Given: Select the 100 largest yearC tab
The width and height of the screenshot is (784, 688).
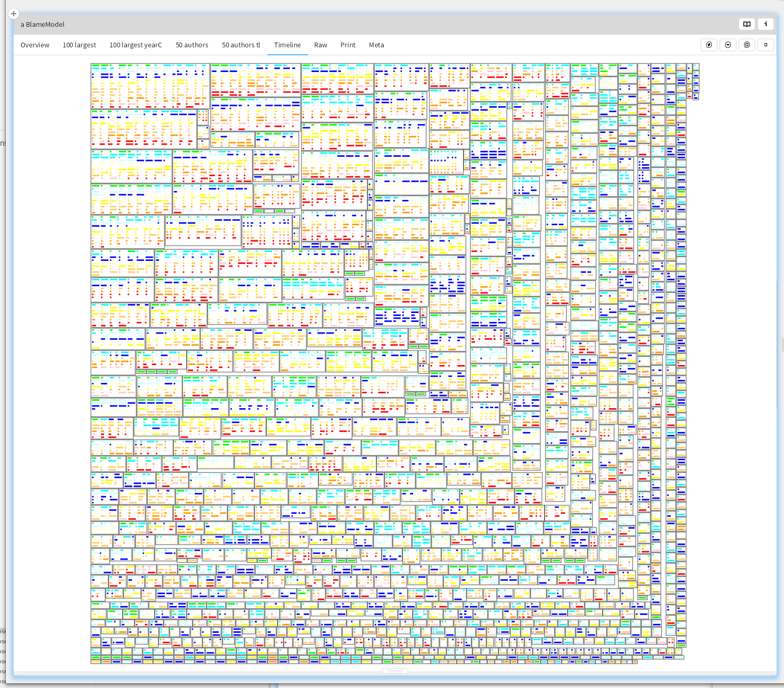Looking at the screenshot, I should 135,45.
